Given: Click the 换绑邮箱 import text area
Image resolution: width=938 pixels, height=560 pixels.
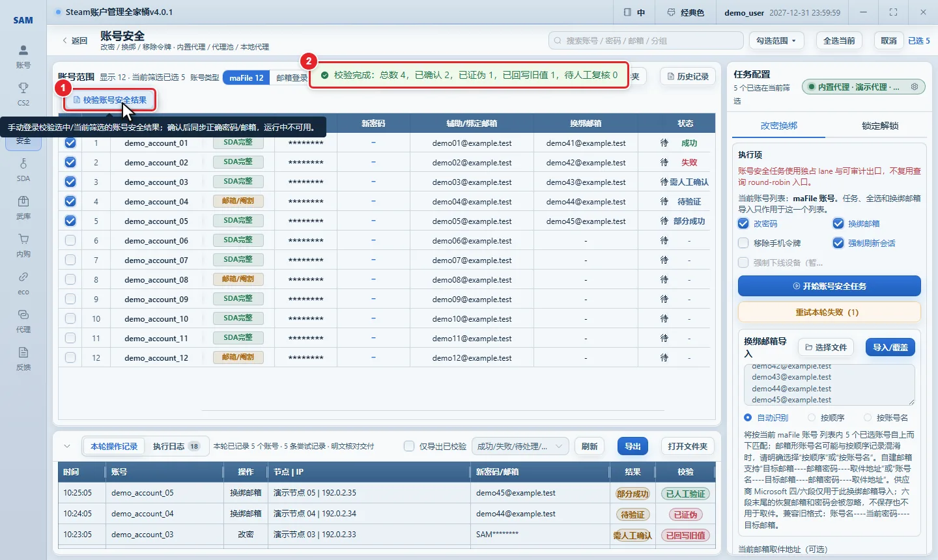Looking at the screenshot, I should coord(829,385).
